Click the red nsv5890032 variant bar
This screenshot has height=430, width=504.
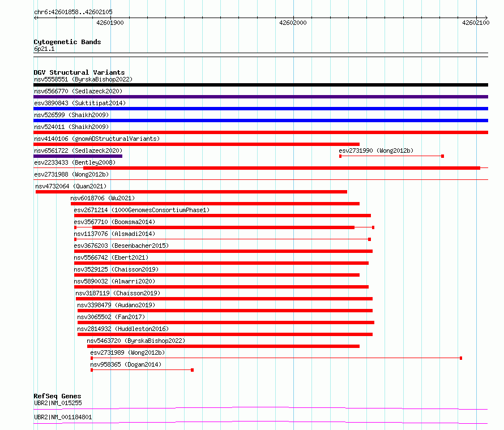tap(221, 287)
